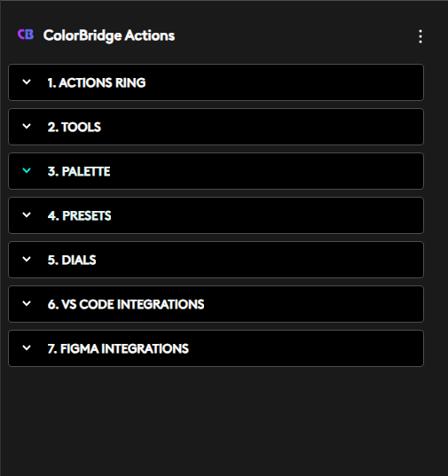
Task: Open 7. FIGMA INTEGRATIONS label
Action: click(x=118, y=349)
